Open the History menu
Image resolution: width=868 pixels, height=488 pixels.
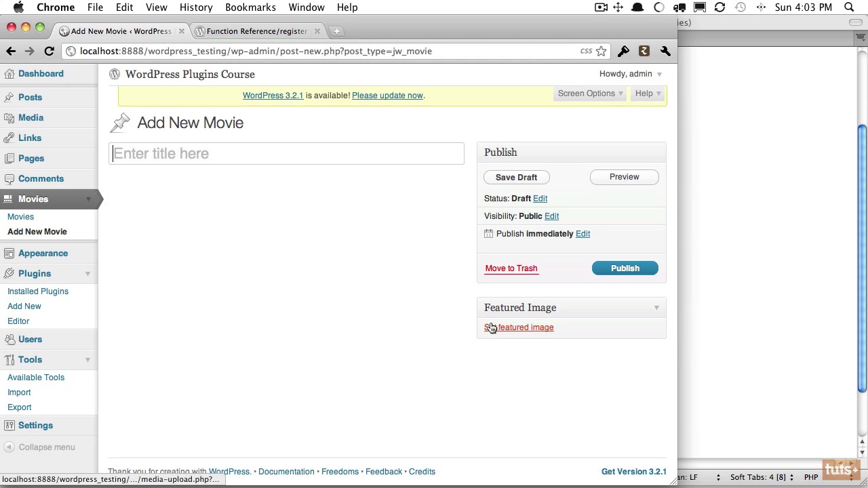pyautogui.click(x=196, y=7)
